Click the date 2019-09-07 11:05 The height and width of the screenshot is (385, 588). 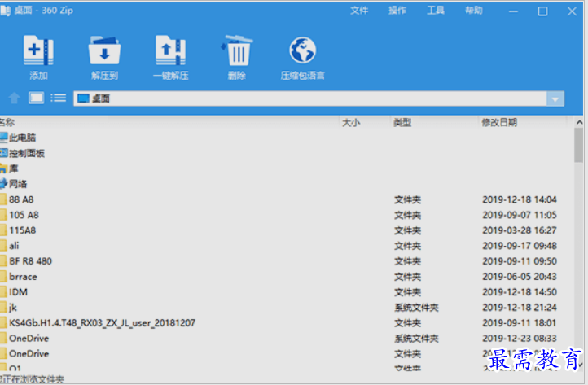[520, 215]
